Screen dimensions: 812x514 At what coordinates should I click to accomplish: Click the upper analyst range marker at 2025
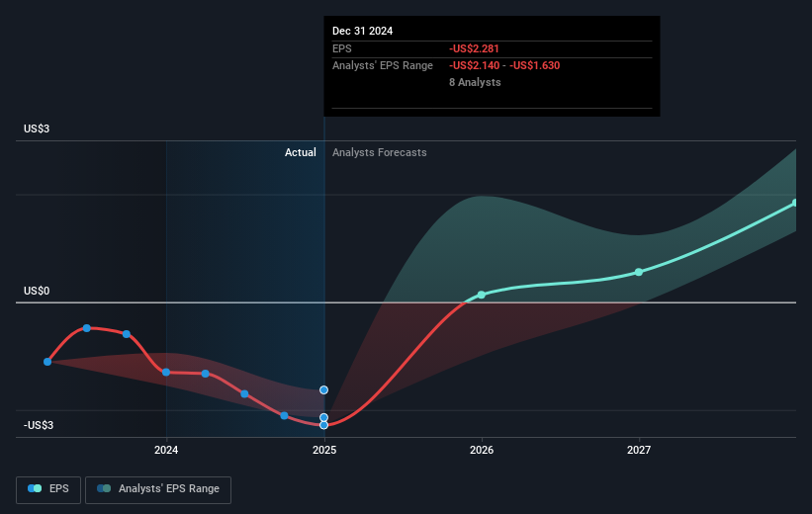(323, 389)
